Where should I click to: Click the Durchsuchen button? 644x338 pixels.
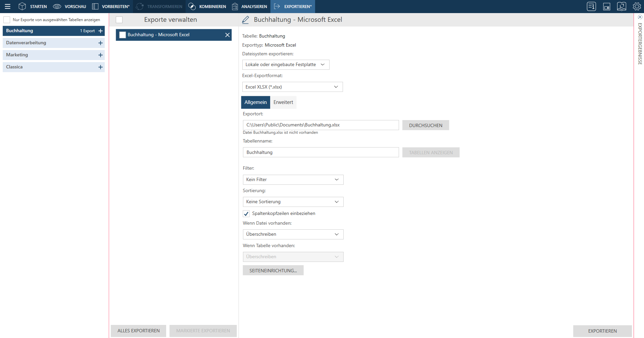(426, 125)
